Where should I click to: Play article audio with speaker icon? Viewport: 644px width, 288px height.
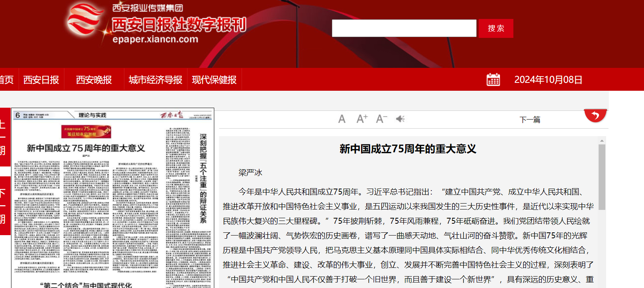(400, 119)
